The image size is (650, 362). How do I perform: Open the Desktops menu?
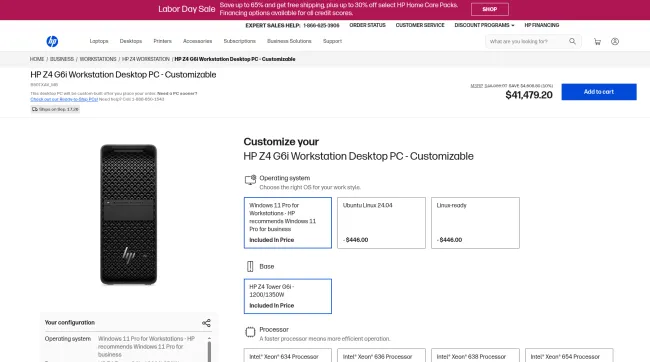[131, 41]
